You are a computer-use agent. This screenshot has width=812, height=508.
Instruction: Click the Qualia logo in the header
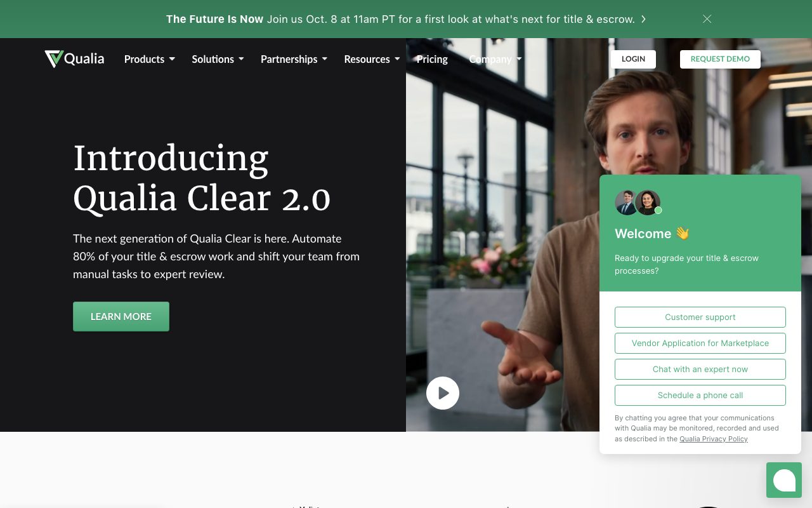(74, 59)
